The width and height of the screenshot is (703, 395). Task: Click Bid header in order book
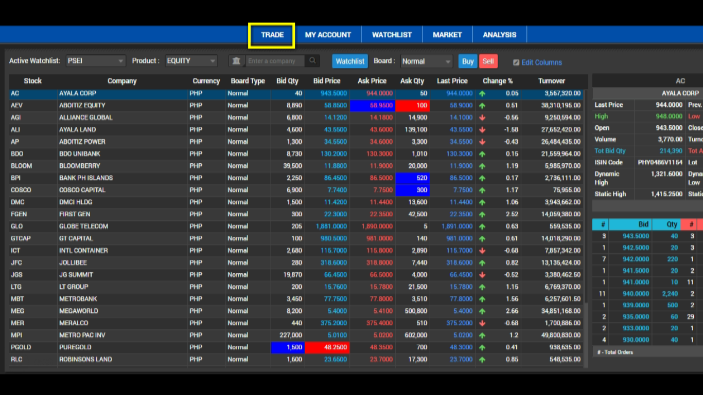coord(643,224)
